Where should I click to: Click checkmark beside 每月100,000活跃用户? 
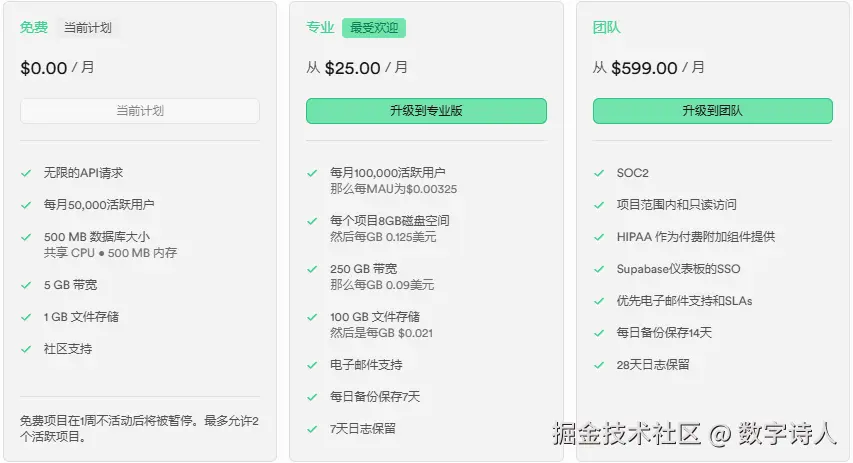pyautogui.click(x=312, y=173)
